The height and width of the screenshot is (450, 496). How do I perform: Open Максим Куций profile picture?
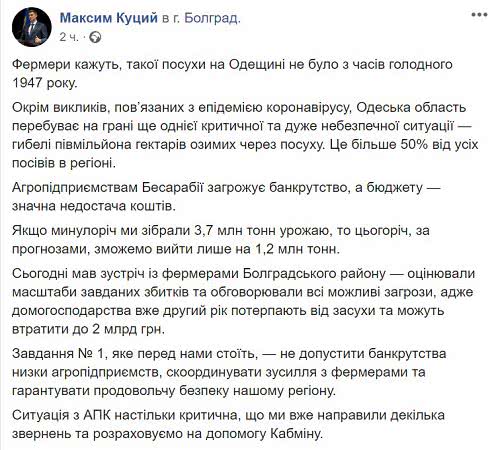click(x=32, y=27)
